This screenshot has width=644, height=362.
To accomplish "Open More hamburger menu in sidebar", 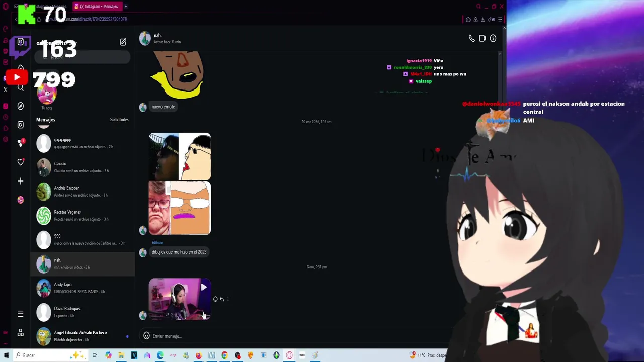I will point(21,314).
